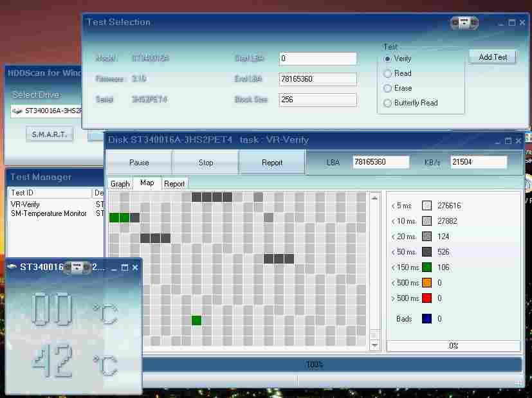Click the red >500 ms swatch

427,298
